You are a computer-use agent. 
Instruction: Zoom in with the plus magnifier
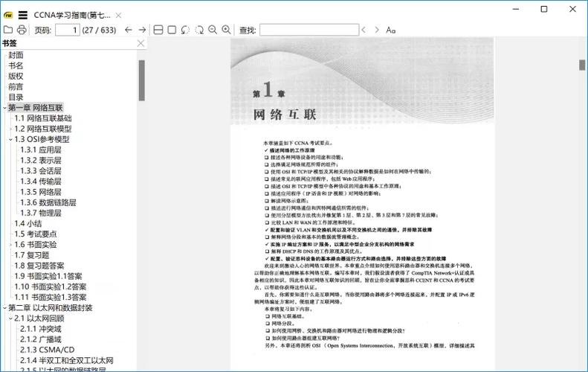(226, 30)
